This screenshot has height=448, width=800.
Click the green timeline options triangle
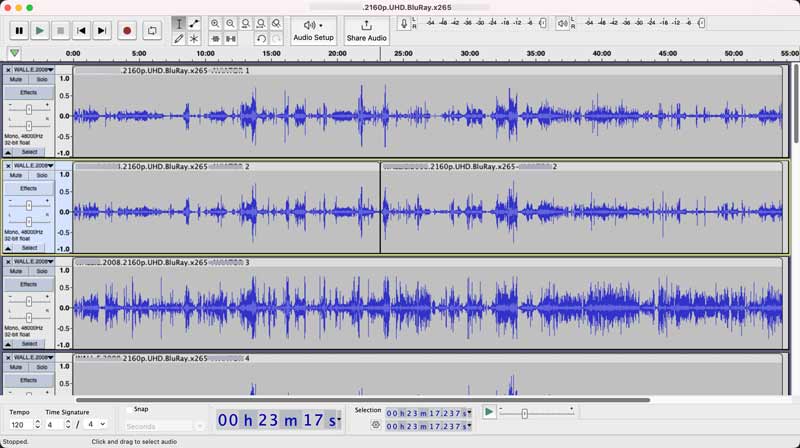coord(14,53)
